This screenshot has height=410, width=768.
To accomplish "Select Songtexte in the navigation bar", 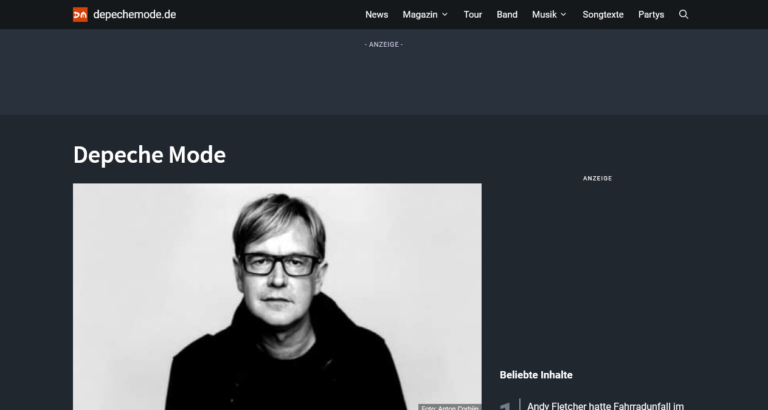I will (603, 15).
